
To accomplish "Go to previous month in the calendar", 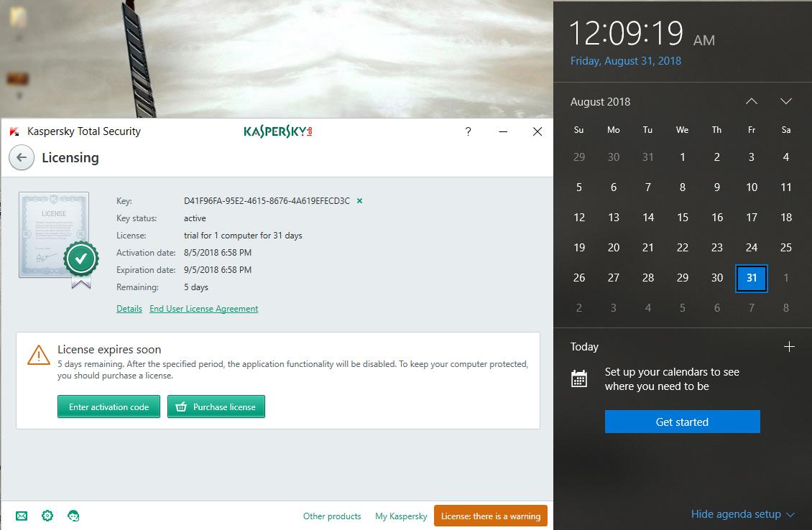I will click(x=752, y=101).
